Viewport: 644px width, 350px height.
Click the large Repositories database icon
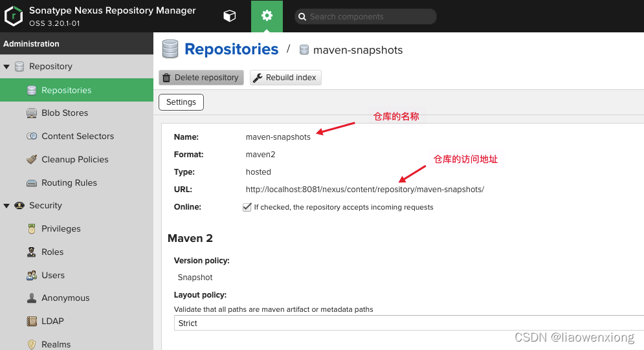pyautogui.click(x=170, y=49)
